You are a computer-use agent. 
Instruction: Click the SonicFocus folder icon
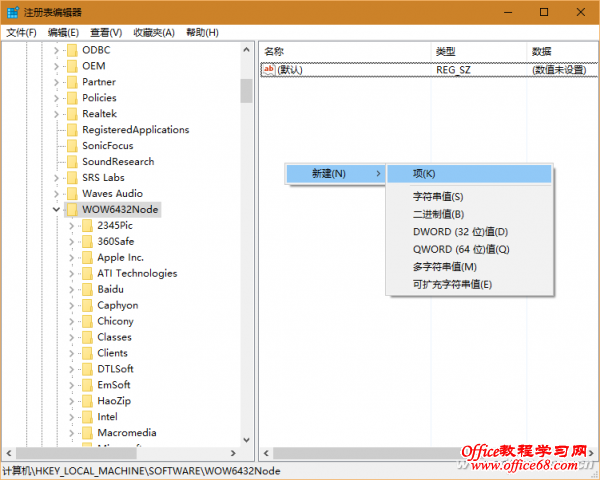(x=72, y=146)
